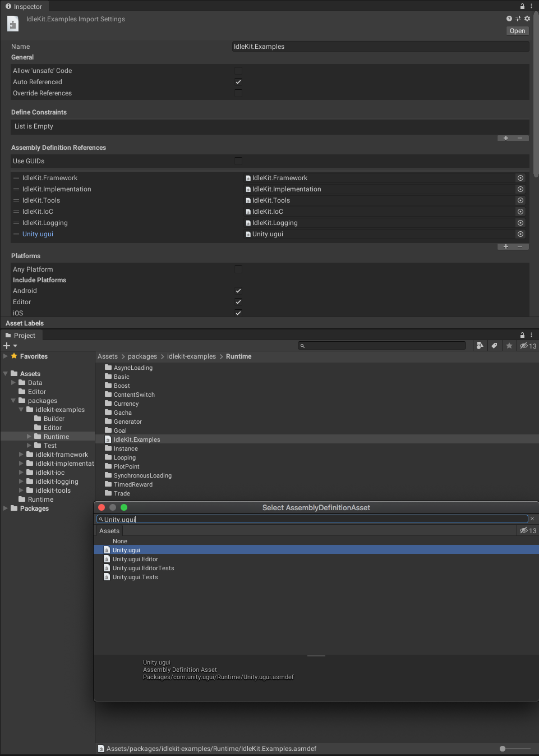Expand the Favorites tree node
This screenshot has height=756, width=539.
point(6,356)
